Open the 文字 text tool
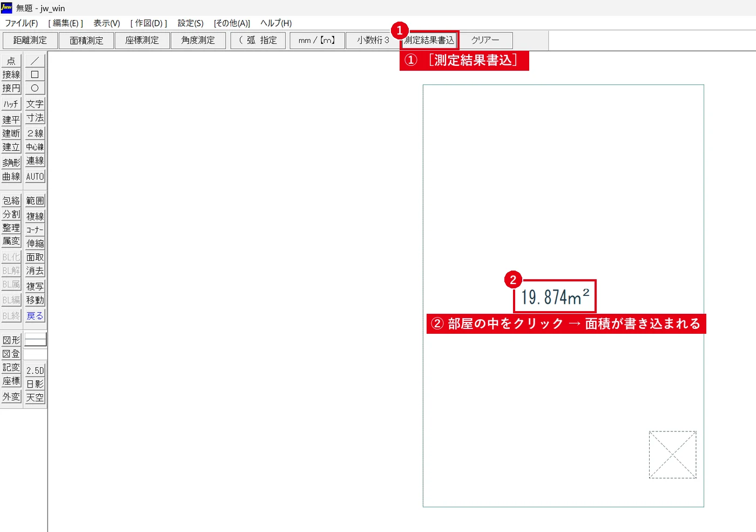The width and height of the screenshot is (756, 532). pos(35,104)
